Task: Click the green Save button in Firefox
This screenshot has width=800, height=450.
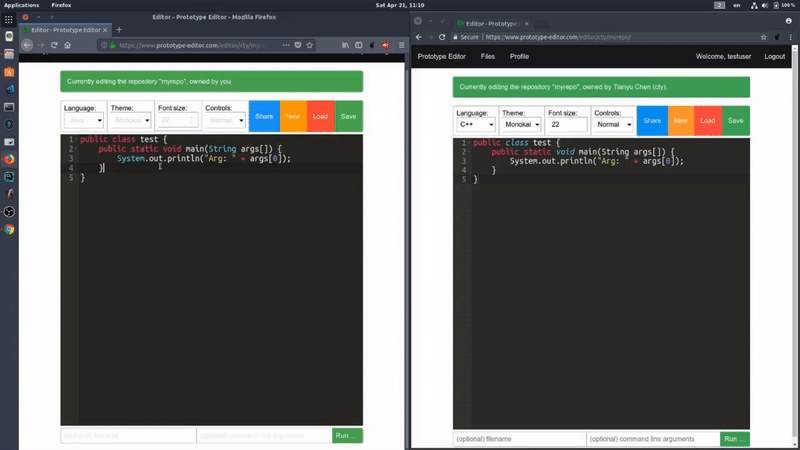Action: 348,116
